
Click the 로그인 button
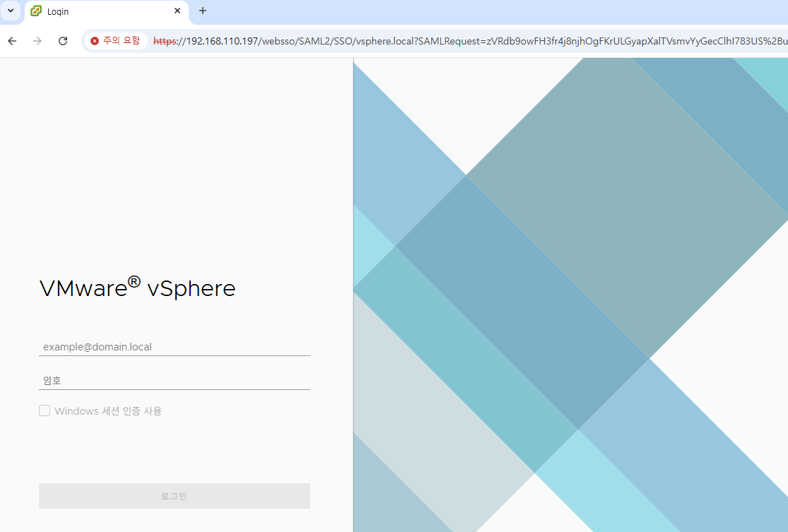pos(175,496)
